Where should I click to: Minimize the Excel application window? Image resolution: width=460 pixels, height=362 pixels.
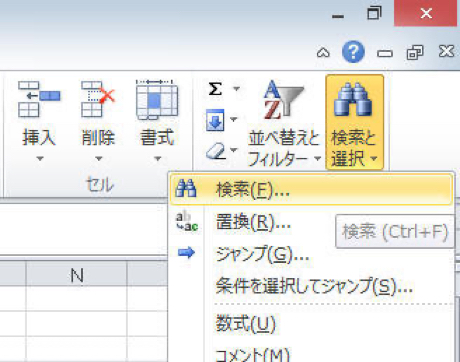338,16
